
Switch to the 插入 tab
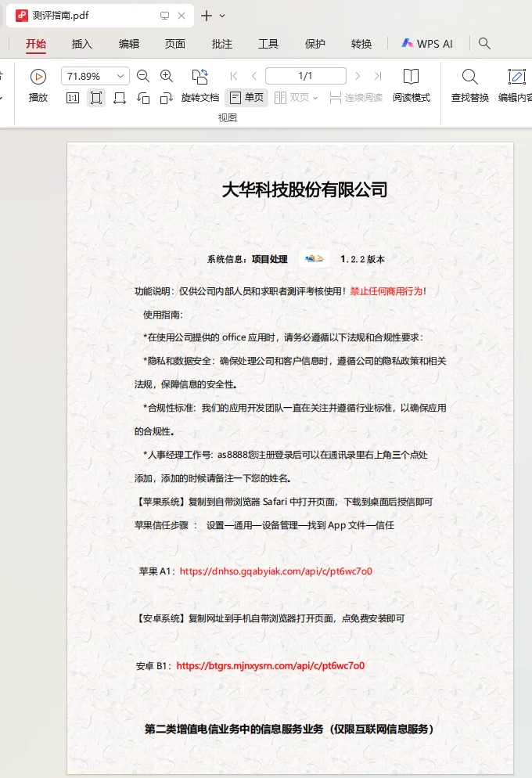[x=82, y=44]
